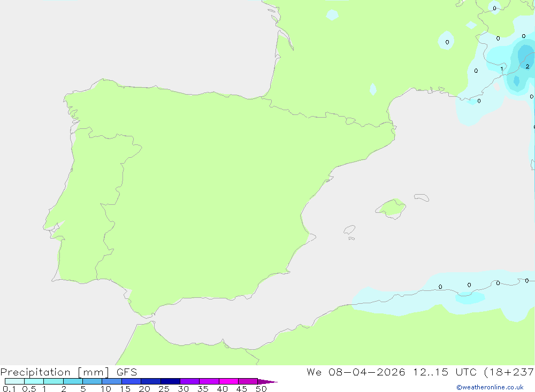Click the '0.1' legend scale label
535x392 pixels.
pos(9,389)
